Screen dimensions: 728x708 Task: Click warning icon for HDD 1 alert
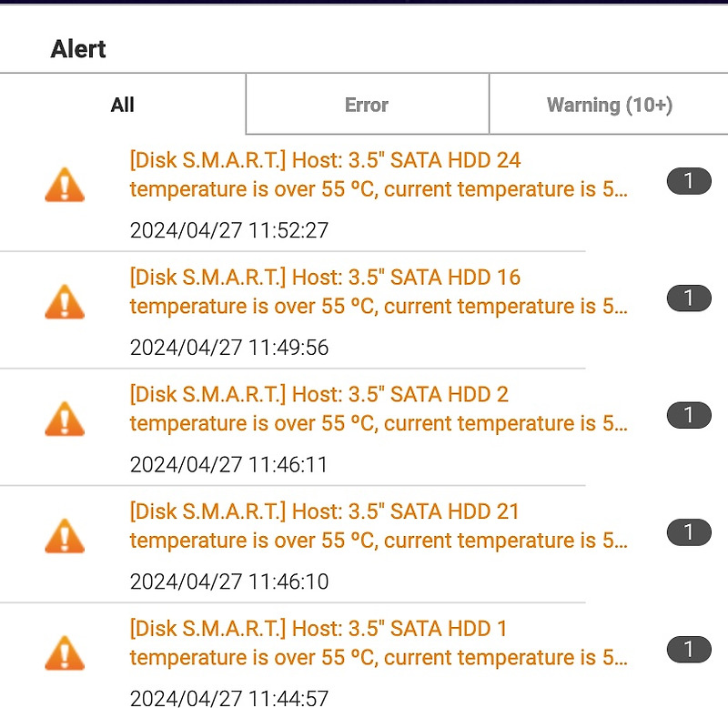click(65, 652)
